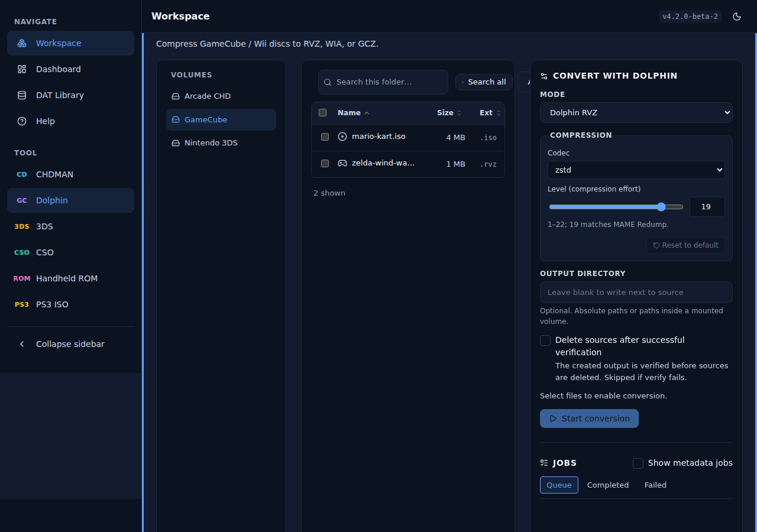Click Reset to default button

point(685,245)
